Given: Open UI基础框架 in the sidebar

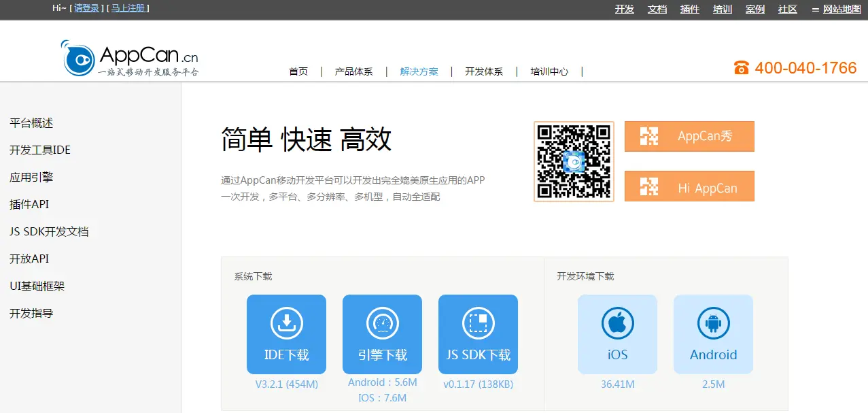Looking at the screenshot, I should click(x=37, y=286).
